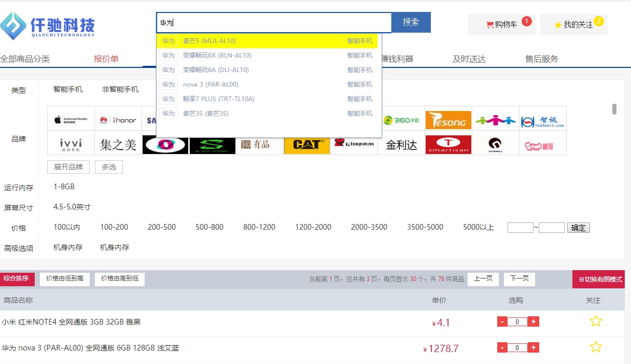Click the Qianchi Technology logo
This screenshot has height=364, width=631.
48,26
